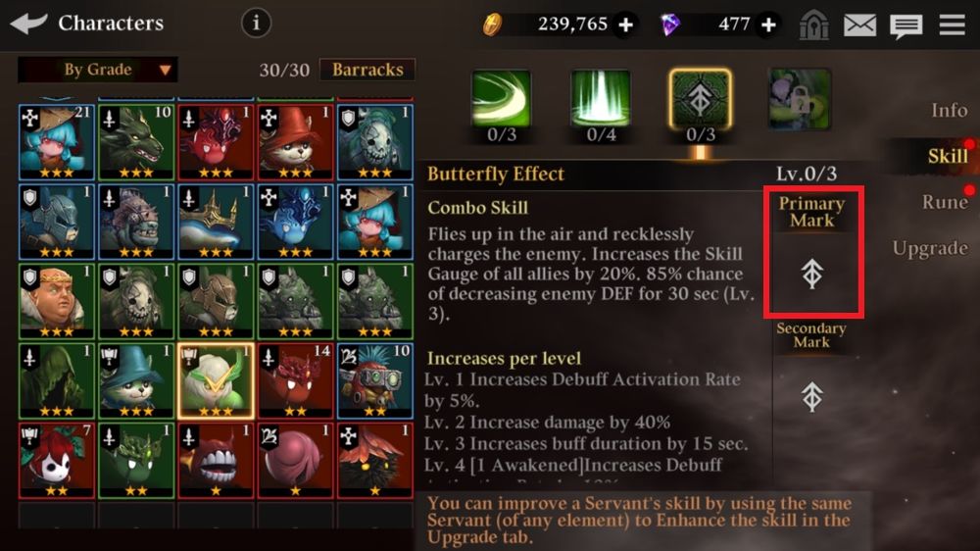Open the mail envelope icon
The image size is (980, 551).
coord(859,25)
